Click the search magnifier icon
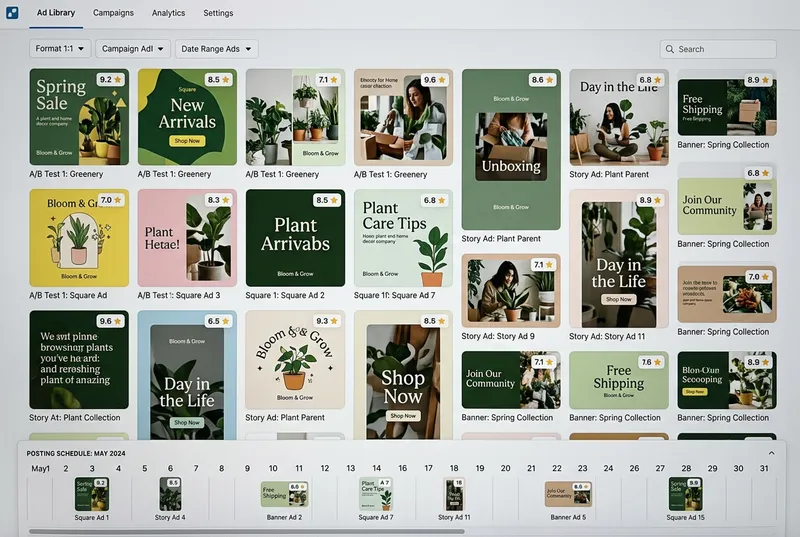Screen dimensions: 800x537 tap(669, 49)
